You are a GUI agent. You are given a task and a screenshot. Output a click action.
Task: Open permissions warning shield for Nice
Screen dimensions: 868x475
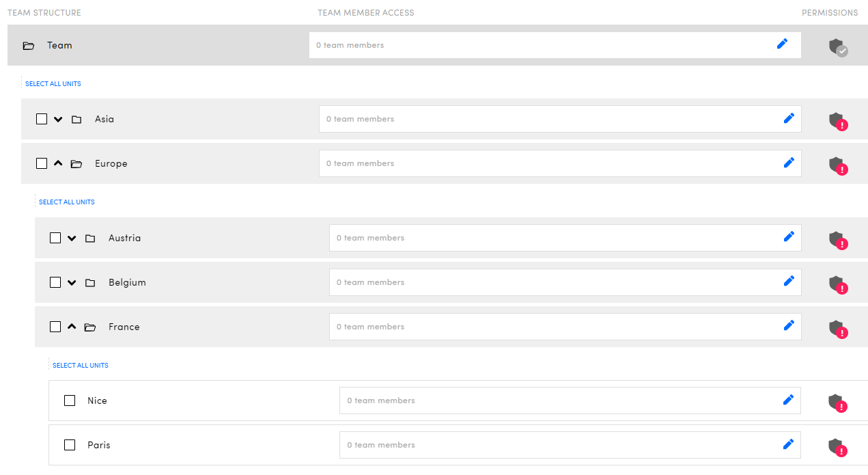coord(837,403)
